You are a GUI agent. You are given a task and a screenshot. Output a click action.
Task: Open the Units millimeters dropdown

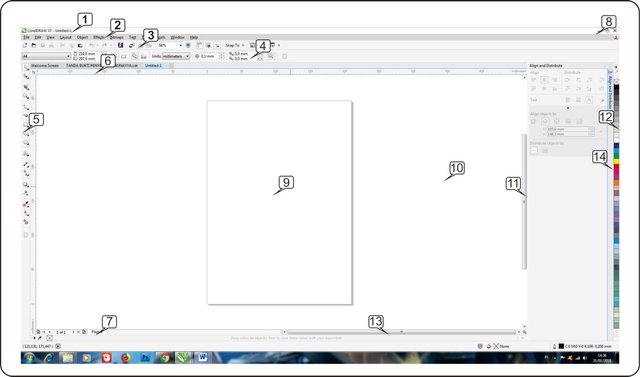coord(187,56)
